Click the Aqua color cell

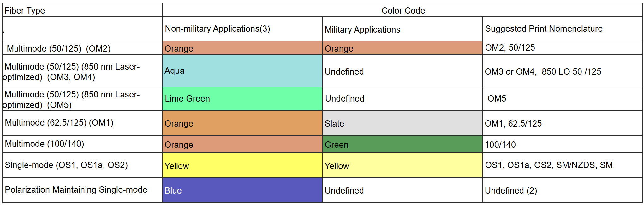(242, 71)
